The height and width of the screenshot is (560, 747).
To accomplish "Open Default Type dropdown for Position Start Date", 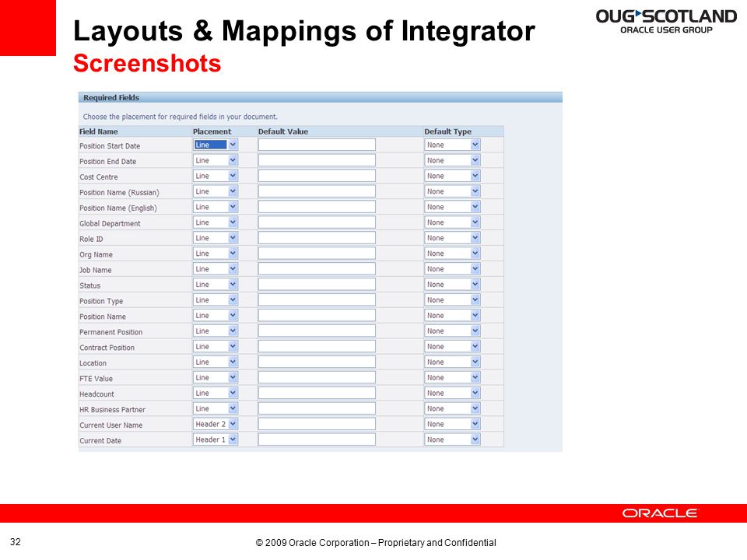I will coord(452,145).
